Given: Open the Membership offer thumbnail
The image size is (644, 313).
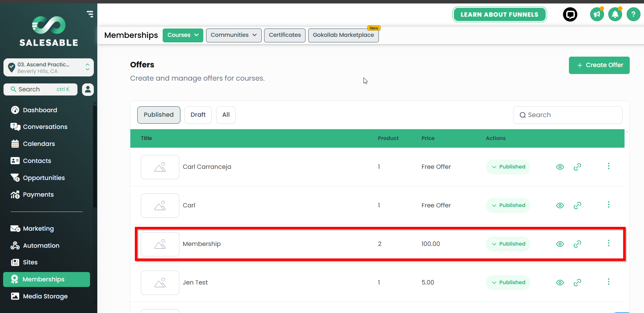Looking at the screenshot, I should pos(160,244).
